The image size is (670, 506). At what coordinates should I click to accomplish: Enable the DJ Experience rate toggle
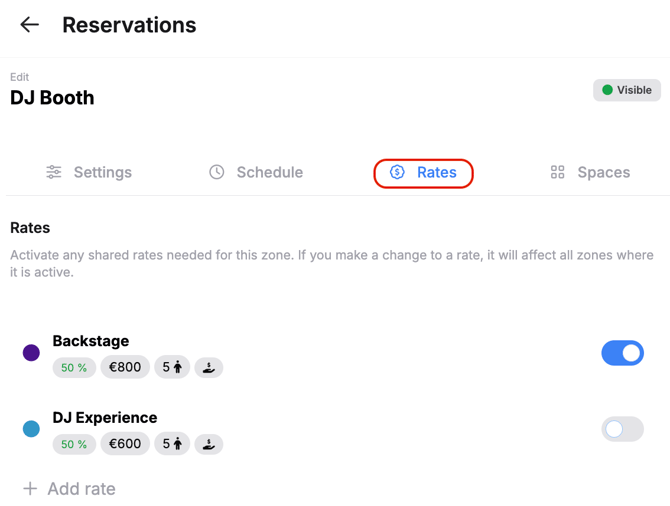tap(622, 429)
